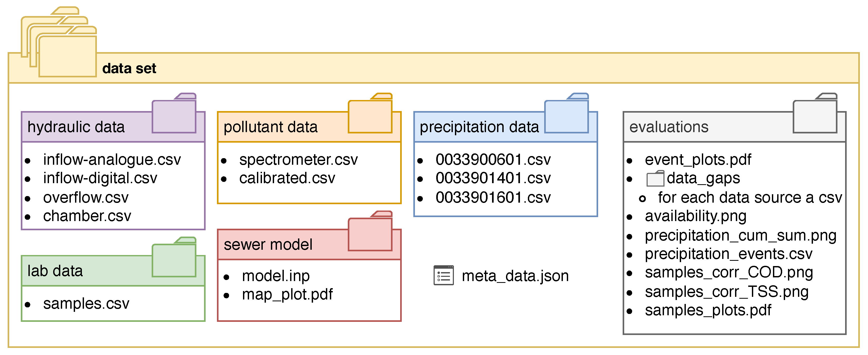Open the evaluations header label
The image size is (868, 355).
coord(668,127)
